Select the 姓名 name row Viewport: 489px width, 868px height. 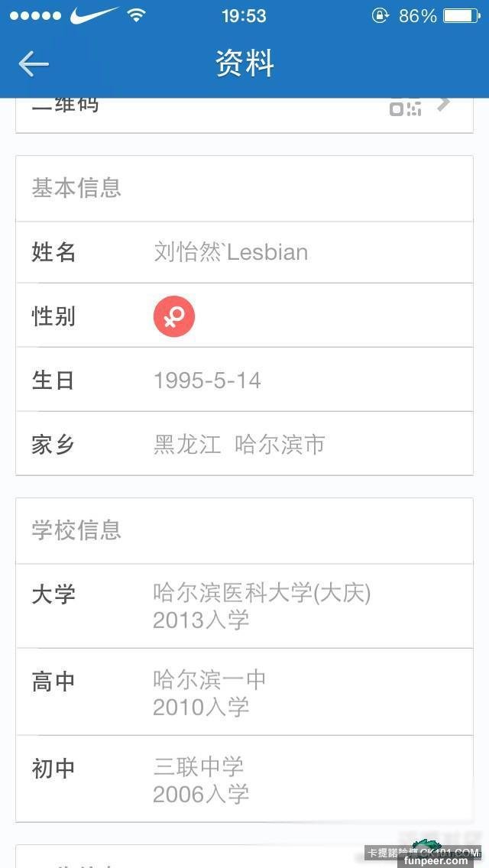point(244,252)
